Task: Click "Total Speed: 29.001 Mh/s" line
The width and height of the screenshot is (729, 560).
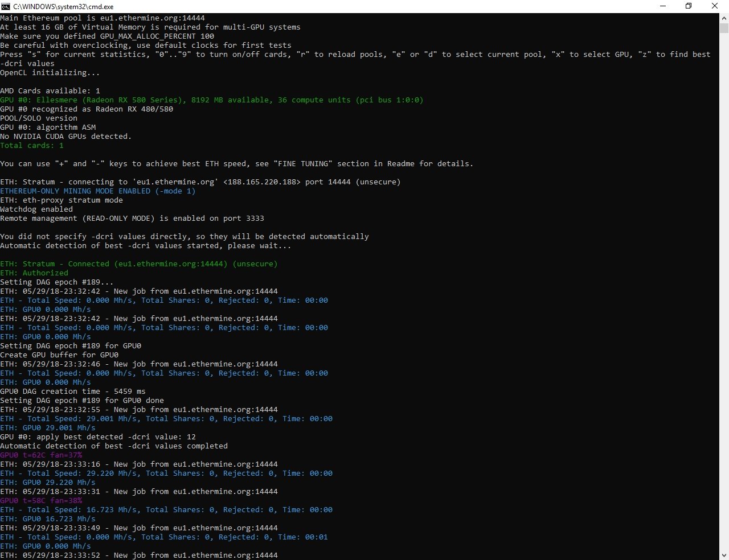Action: [166, 419]
